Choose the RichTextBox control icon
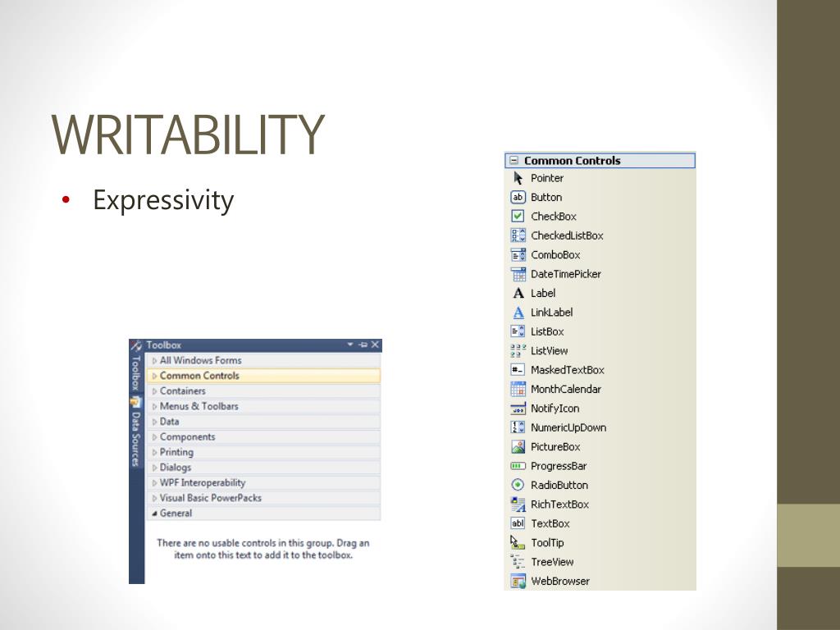 coord(518,504)
